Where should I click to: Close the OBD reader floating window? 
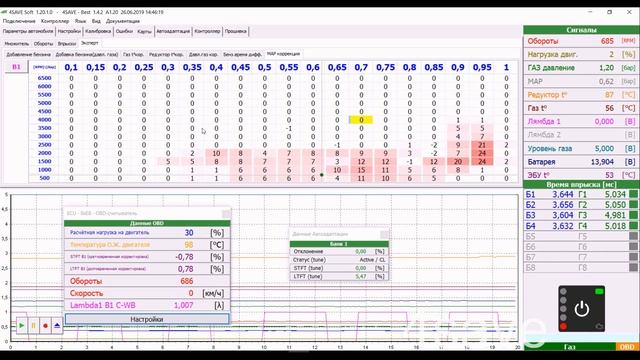point(226,213)
